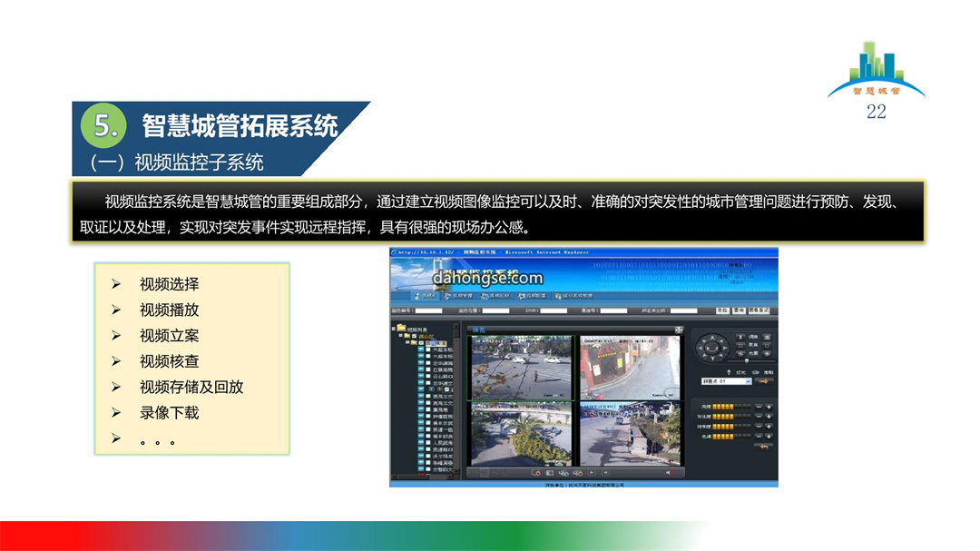
Task: Click the 定位 button
Action: 722,310
